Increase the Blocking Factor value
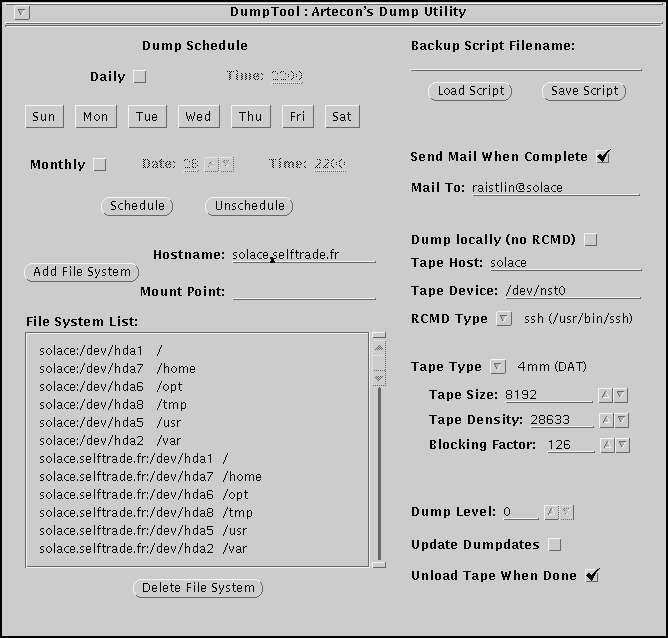668x638 pixels. point(606,445)
